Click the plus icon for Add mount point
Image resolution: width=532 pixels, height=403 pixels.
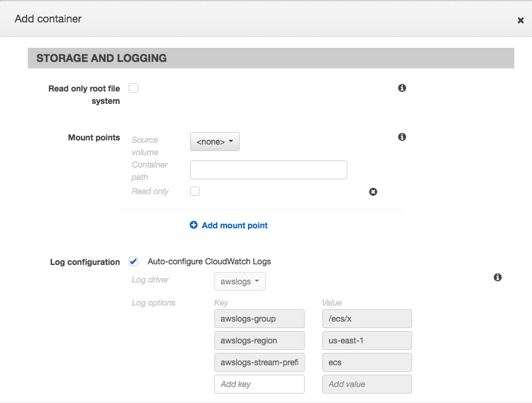tap(194, 225)
